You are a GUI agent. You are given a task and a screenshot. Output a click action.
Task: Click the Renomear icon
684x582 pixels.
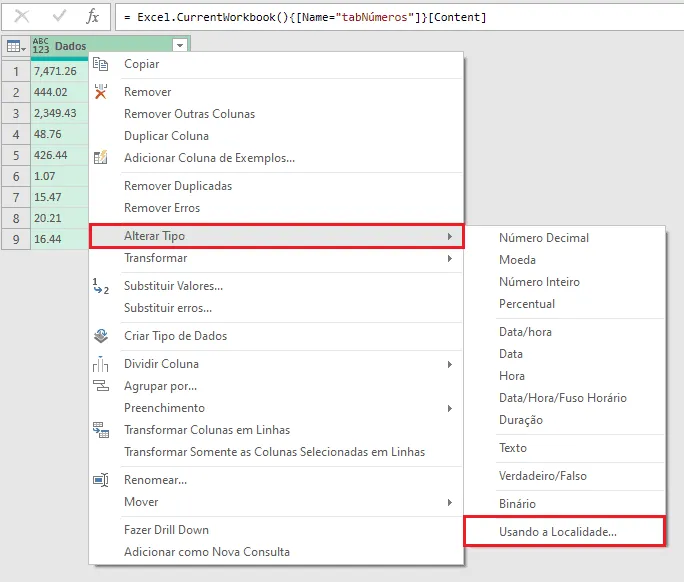click(x=101, y=480)
